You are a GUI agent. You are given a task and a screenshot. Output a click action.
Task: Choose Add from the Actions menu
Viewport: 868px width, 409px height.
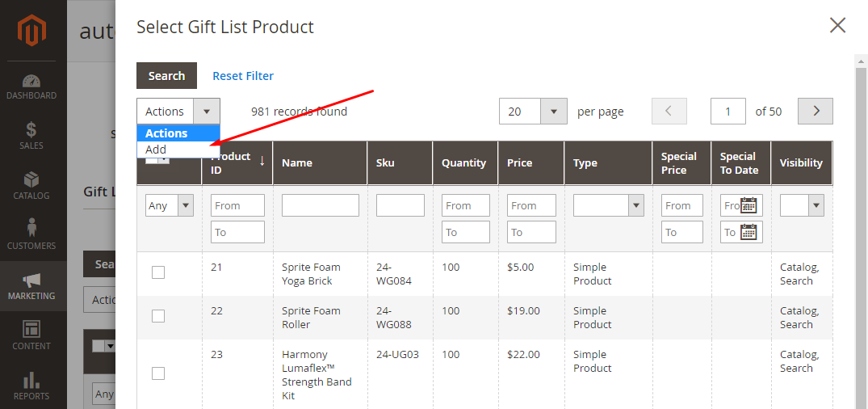point(157,150)
